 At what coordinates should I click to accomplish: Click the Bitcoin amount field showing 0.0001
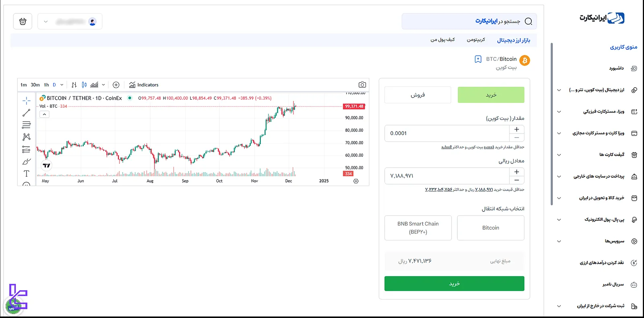click(x=447, y=133)
